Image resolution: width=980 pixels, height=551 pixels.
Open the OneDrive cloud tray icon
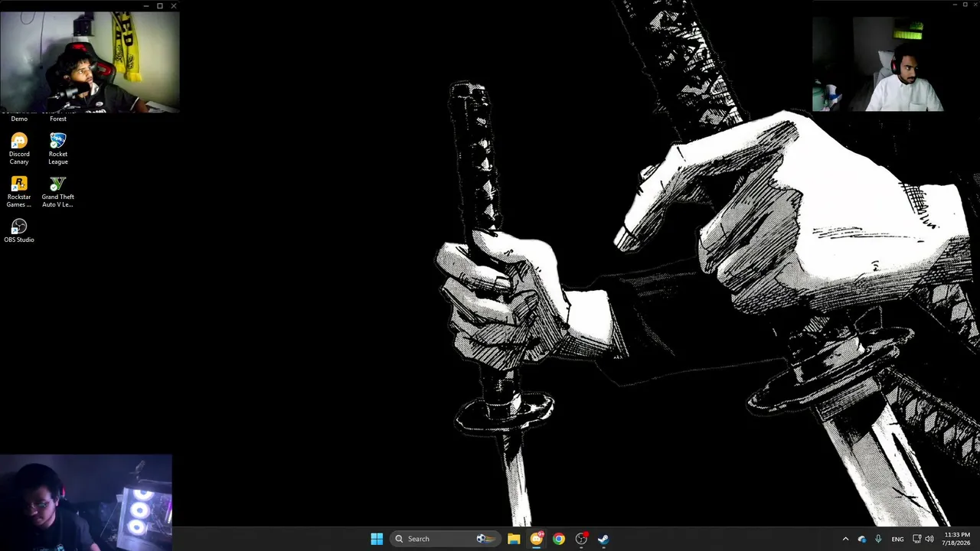(862, 539)
